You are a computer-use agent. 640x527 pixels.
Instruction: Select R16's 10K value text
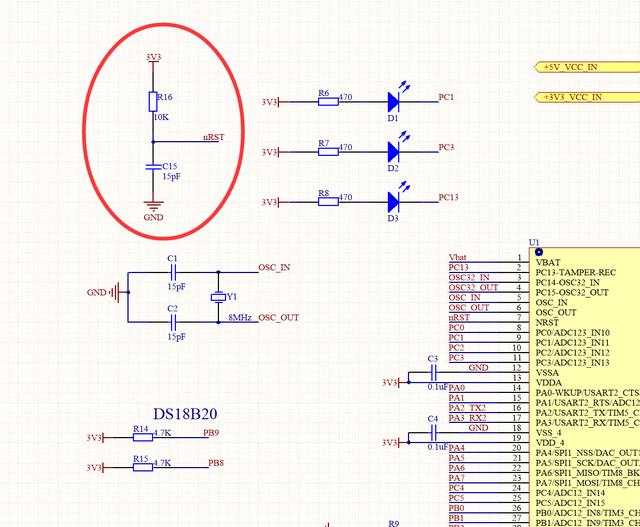pos(161,117)
